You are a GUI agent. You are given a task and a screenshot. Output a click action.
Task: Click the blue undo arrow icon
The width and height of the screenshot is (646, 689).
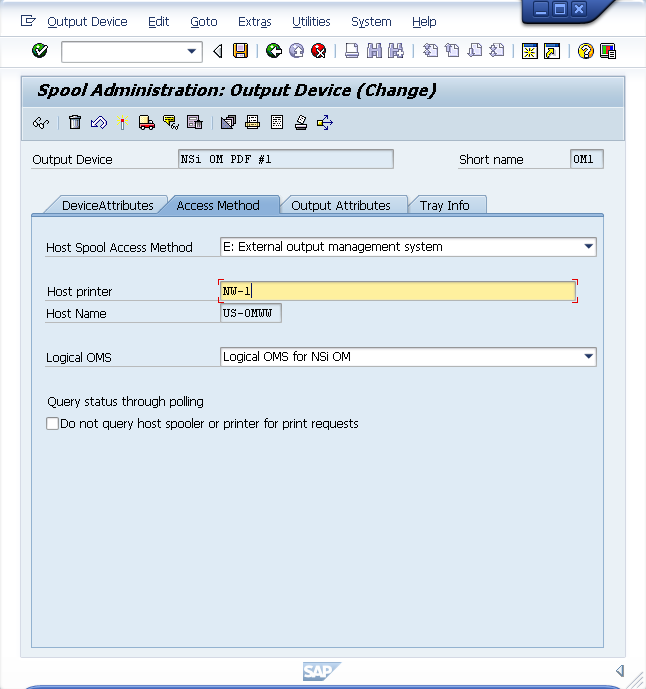[x=99, y=122]
